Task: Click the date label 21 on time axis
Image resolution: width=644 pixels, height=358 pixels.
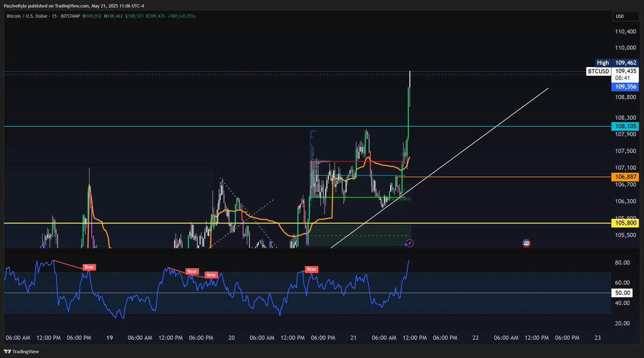Action: 354,338
